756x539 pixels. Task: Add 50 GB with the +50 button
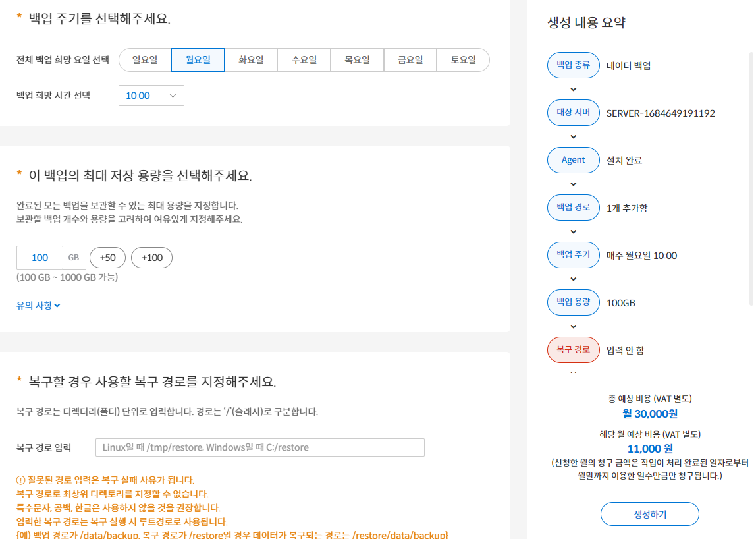(107, 258)
